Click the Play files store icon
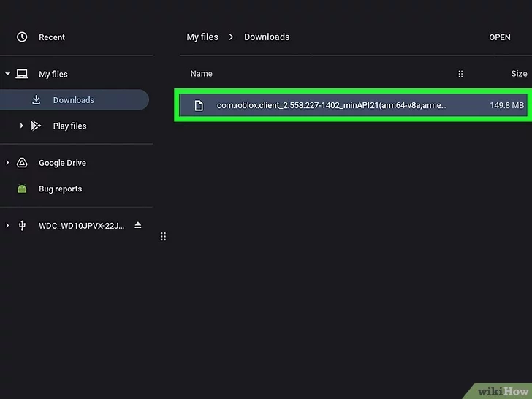 coord(36,126)
